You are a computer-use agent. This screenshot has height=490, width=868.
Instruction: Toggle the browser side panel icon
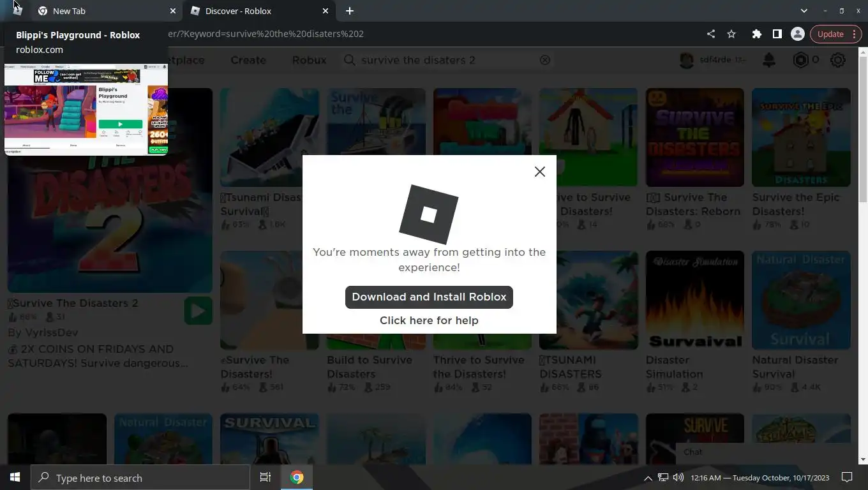pos(777,34)
